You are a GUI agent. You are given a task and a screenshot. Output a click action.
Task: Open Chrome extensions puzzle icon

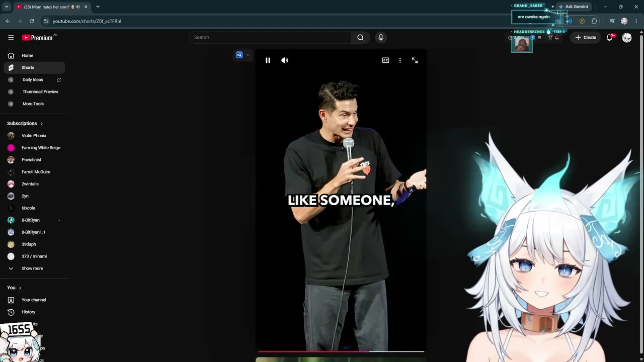click(x=594, y=21)
